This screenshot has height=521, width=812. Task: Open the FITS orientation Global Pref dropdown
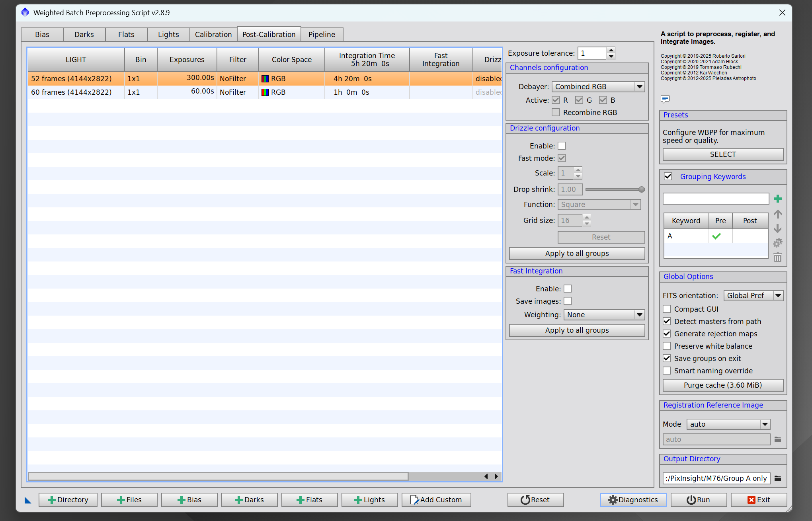(753, 295)
